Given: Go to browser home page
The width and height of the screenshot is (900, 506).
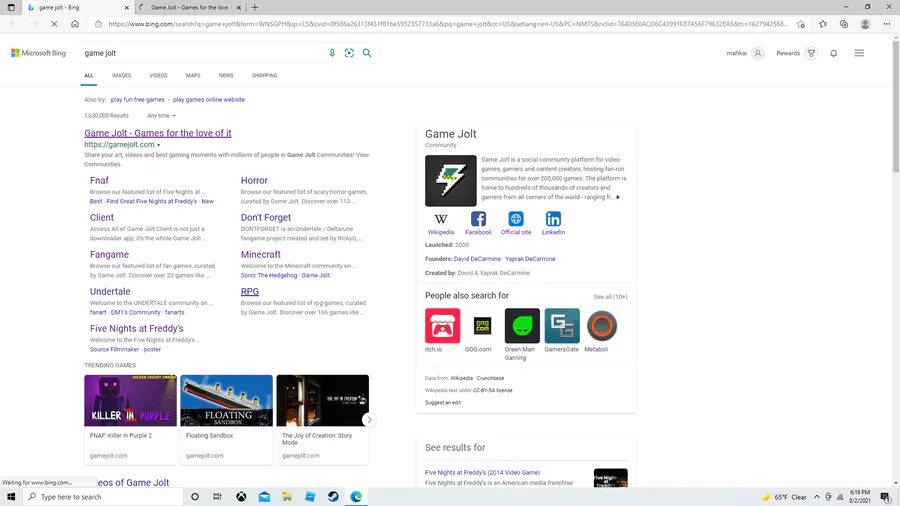Looking at the screenshot, I should coord(75,24).
